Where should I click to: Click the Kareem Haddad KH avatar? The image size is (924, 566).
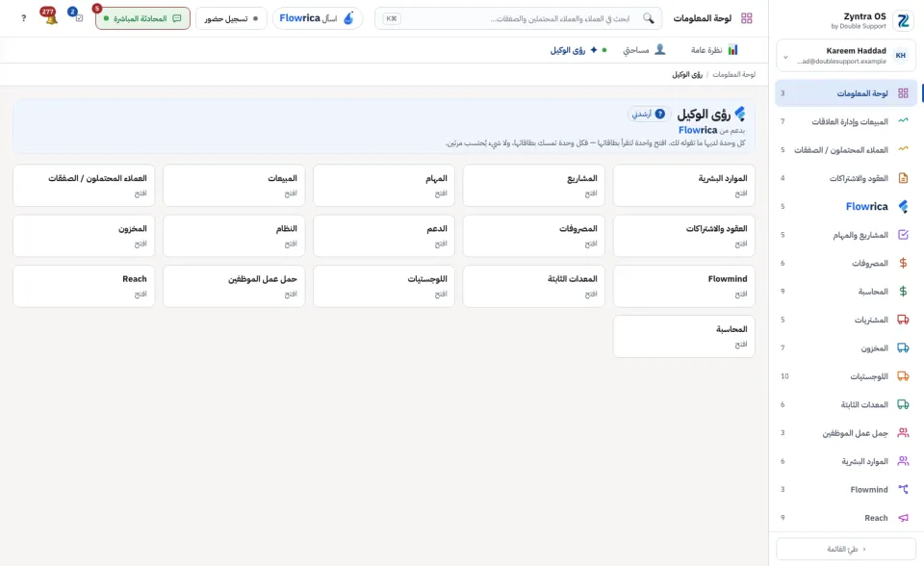tap(901, 56)
